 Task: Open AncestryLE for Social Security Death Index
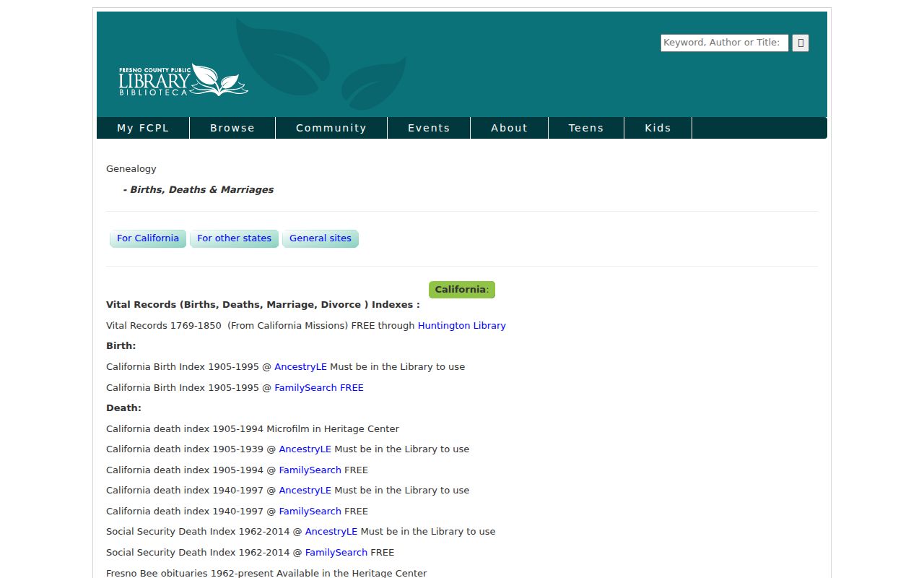click(331, 532)
